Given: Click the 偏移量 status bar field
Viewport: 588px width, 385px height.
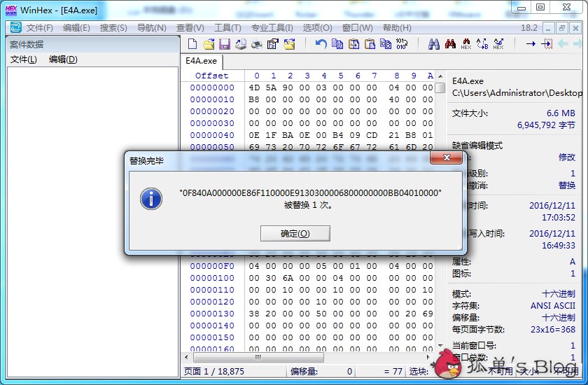Looking at the screenshot, I should click(321, 372).
